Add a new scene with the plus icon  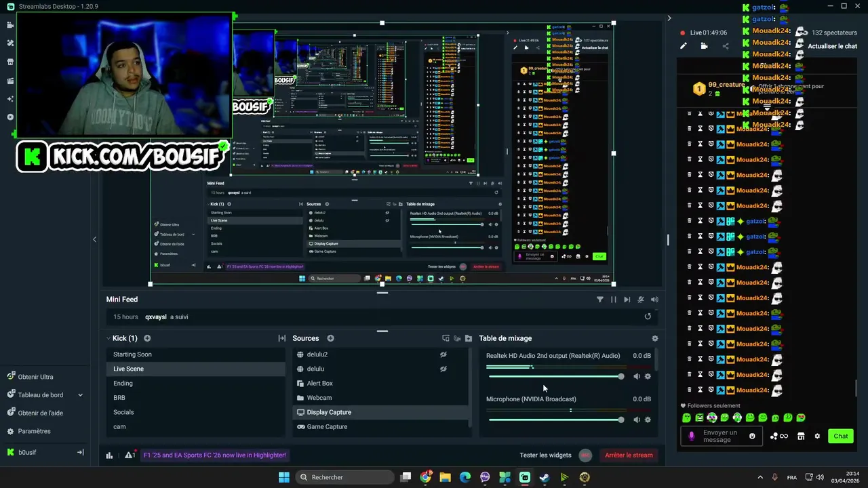pos(147,338)
